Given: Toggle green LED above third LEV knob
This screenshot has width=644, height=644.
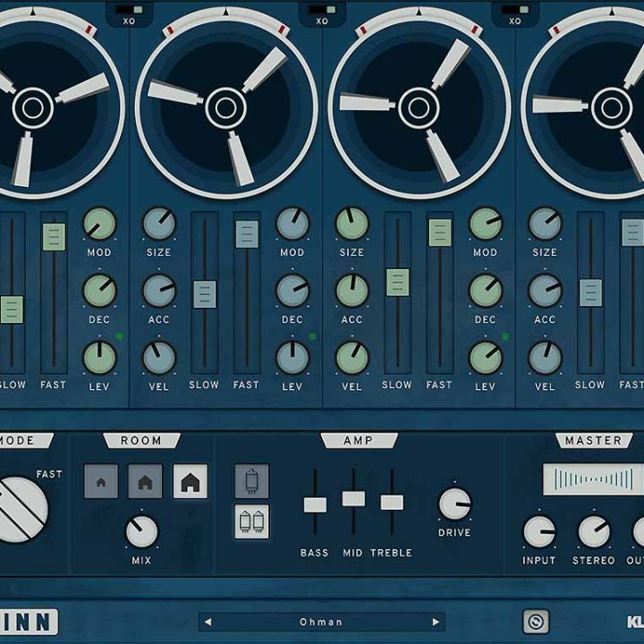Looking at the screenshot, I should coord(505,336).
